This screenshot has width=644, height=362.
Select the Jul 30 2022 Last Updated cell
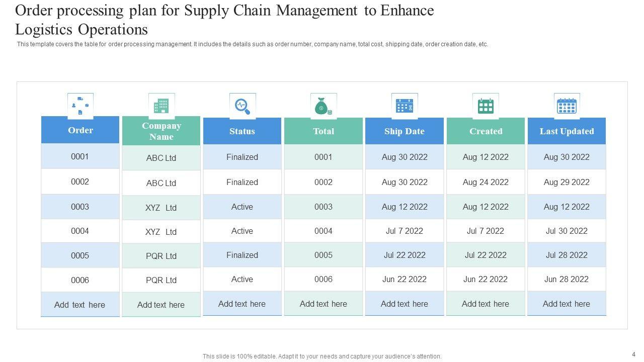tap(567, 231)
